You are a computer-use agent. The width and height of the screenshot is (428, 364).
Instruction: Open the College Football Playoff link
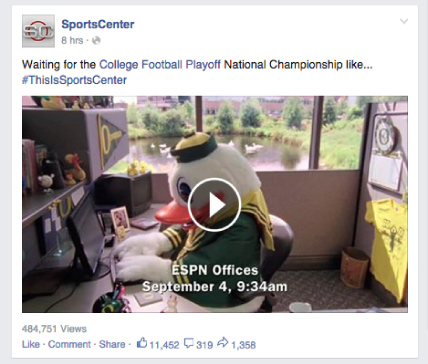pos(160,64)
